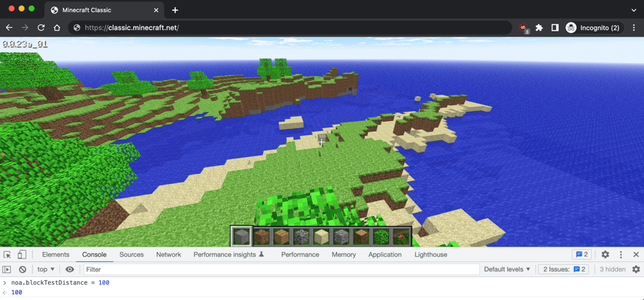Toggle the browser side panel
The height and width of the screenshot is (300, 644).
pos(555,28)
